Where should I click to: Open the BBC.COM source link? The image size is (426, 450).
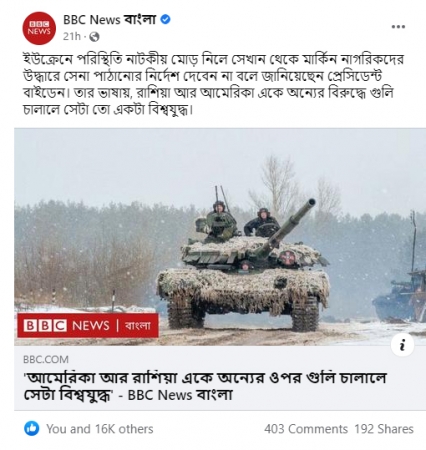point(46,359)
